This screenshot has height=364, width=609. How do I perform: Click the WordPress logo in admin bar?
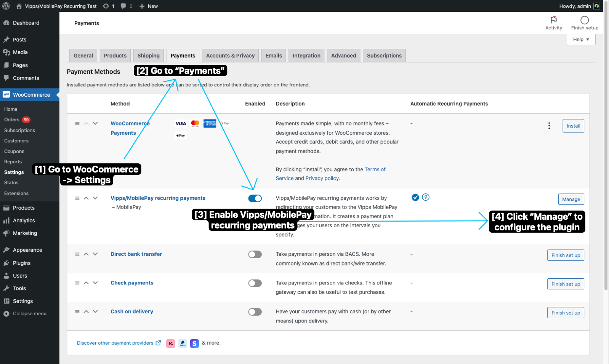point(6,6)
